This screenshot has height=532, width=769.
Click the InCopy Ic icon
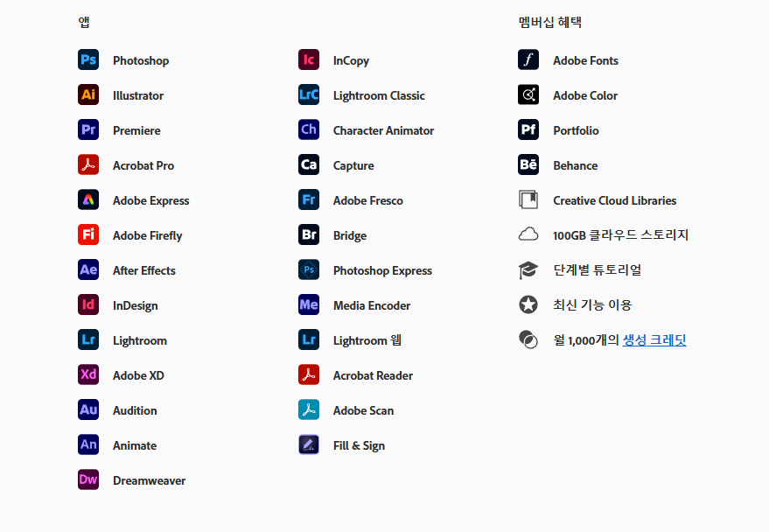pos(309,59)
